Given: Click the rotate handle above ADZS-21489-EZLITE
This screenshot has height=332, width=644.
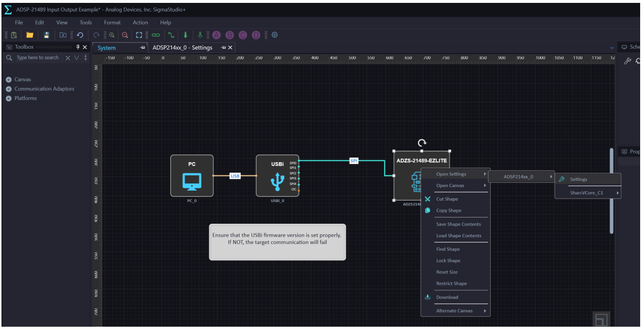Looking at the screenshot, I should [422, 142].
